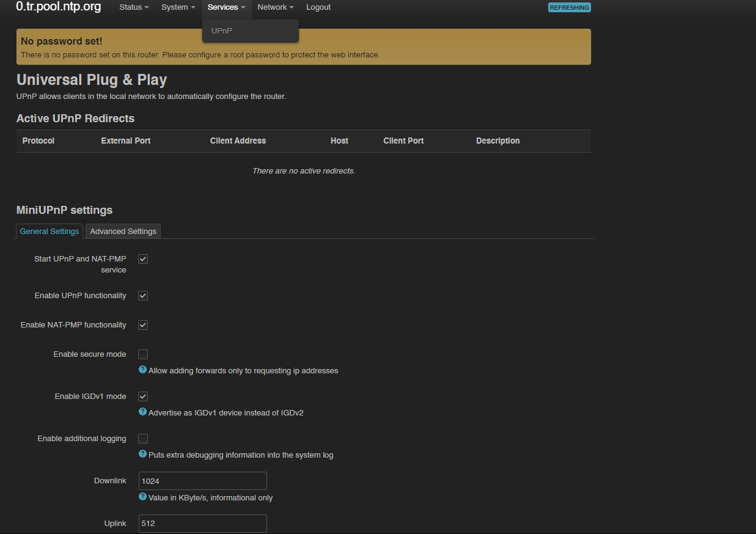
Task: Click 'Advertise as IGDv1 device instead of IGDv2' text
Action: pyautogui.click(x=226, y=412)
